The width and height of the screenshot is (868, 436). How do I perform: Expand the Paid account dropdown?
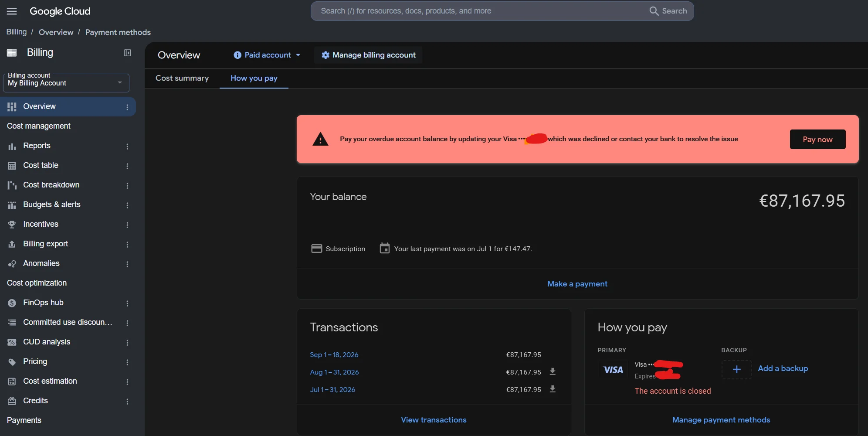point(267,55)
